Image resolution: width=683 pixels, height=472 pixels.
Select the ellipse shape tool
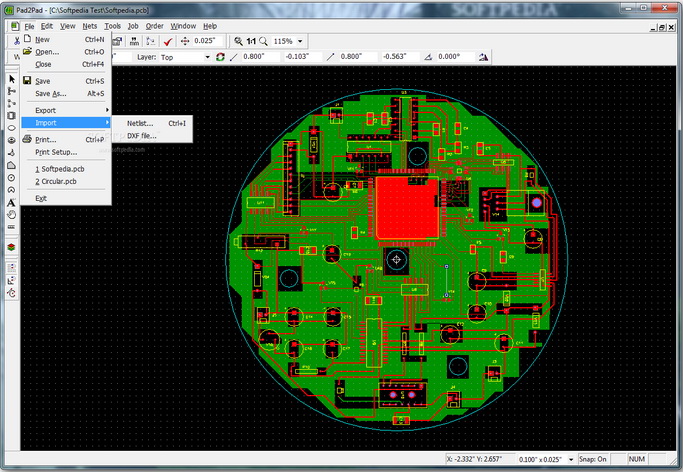(12, 128)
